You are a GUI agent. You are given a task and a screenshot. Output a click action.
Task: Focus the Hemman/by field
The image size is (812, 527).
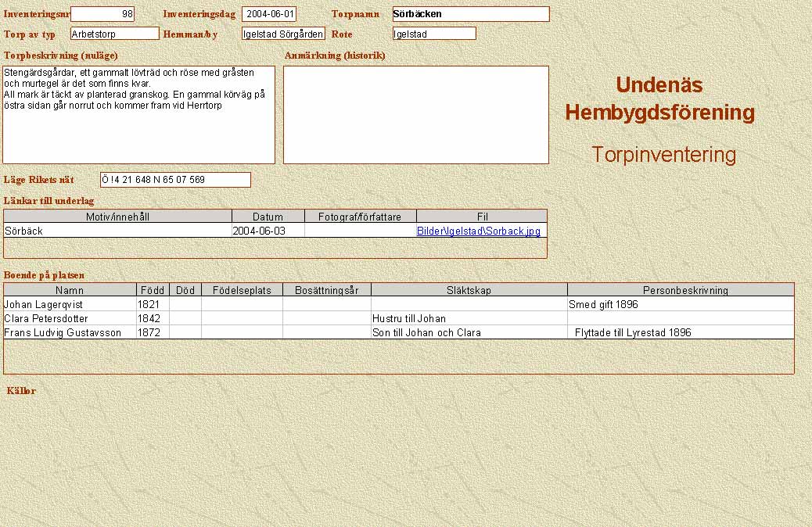click(x=283, y=34)
